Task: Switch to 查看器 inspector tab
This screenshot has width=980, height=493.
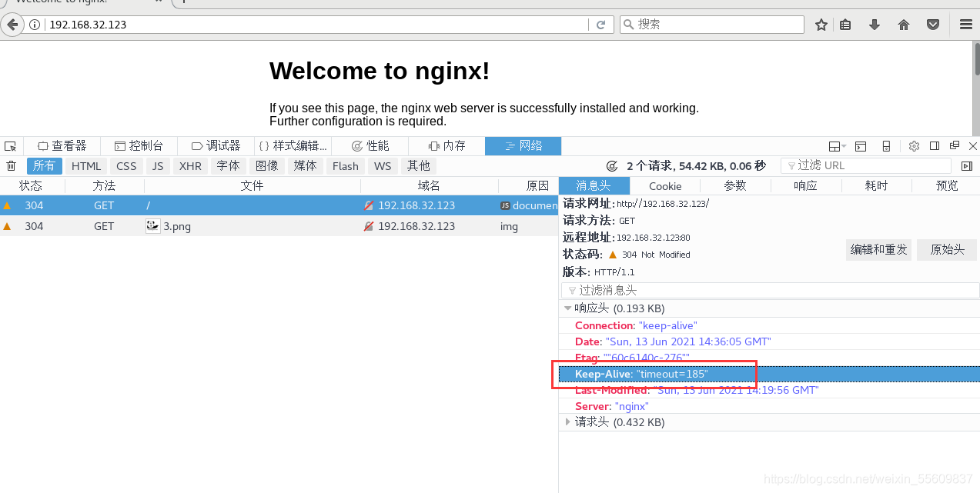Action: point(62,146)
